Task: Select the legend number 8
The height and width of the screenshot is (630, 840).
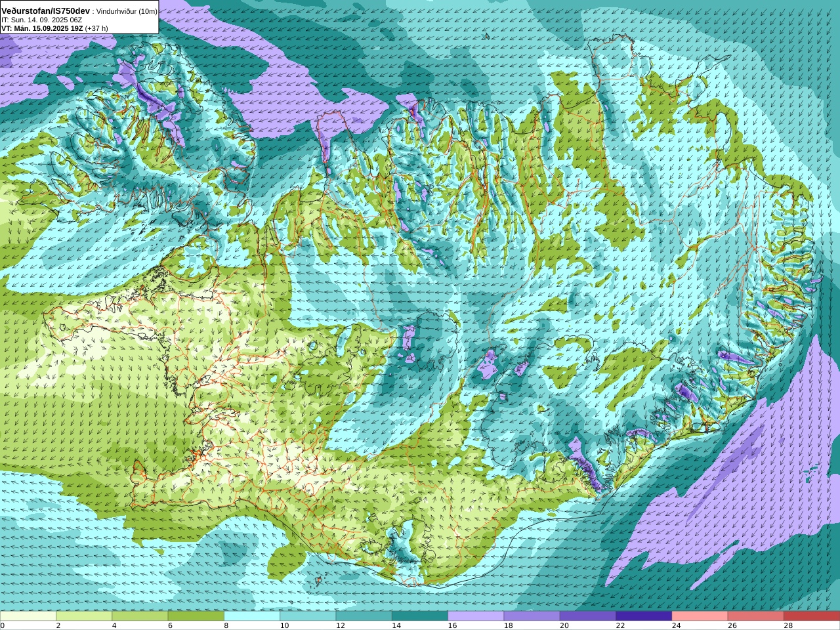Action: (x=226, y=625)
